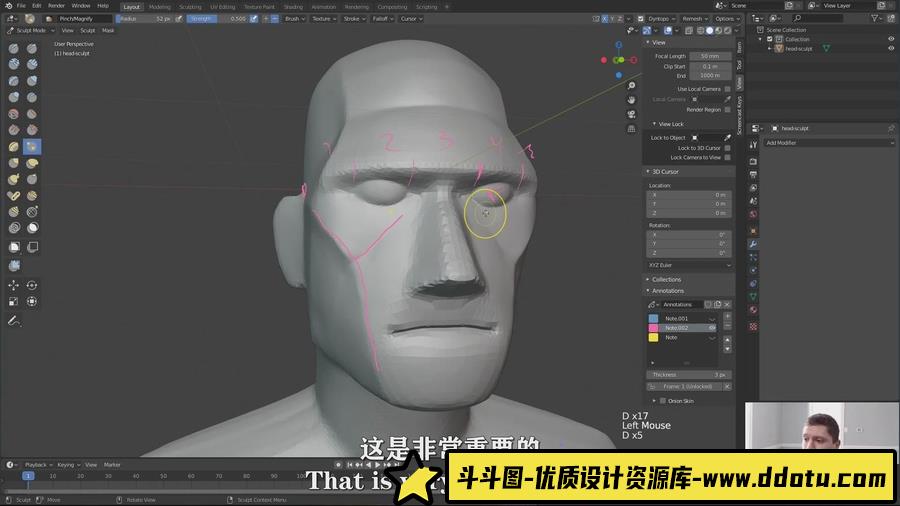Select the Grab brush tool
The width and height of the screenshot is (900, 506).
(x=14, y=164)
